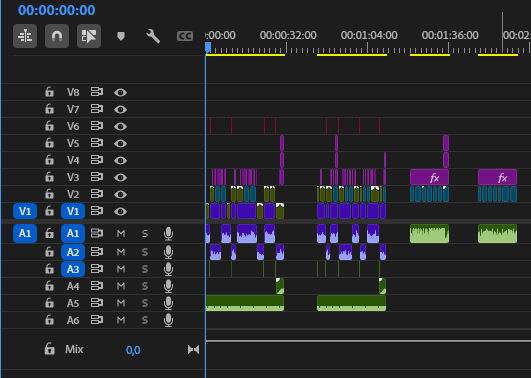Toggle lock on track V6
Screen dimensions: 531x378
pyautogui.click(x=49, y=126)
